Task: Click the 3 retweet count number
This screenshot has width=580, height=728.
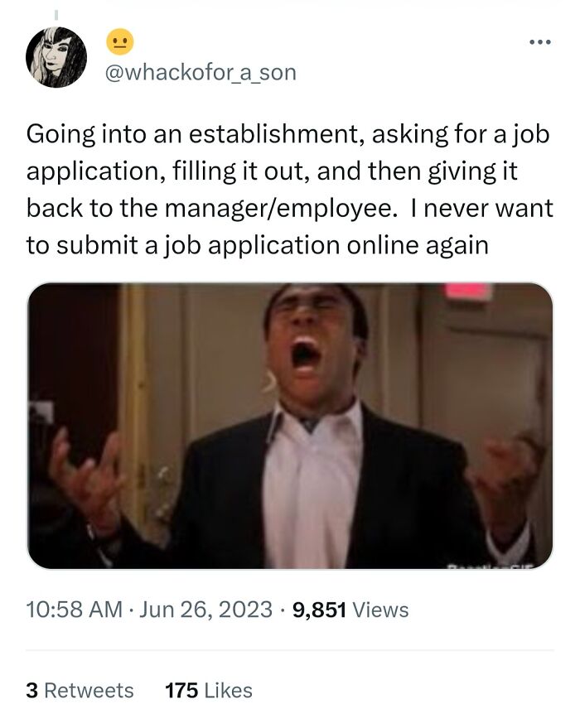Action: [31, 690]
